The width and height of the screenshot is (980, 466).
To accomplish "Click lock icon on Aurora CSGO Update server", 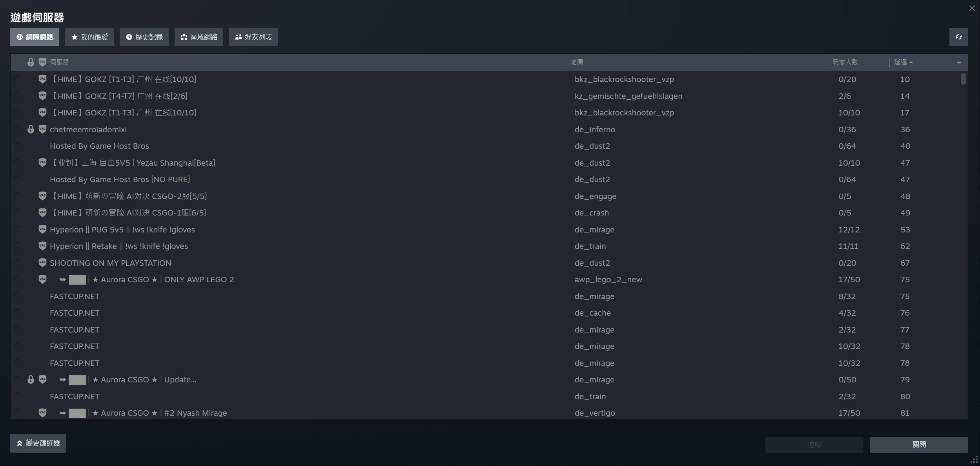I will tap(31, 380).
